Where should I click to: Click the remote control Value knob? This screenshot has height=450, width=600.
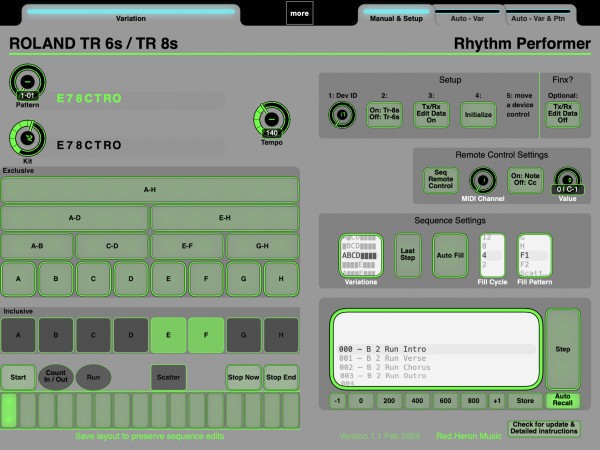567,180
